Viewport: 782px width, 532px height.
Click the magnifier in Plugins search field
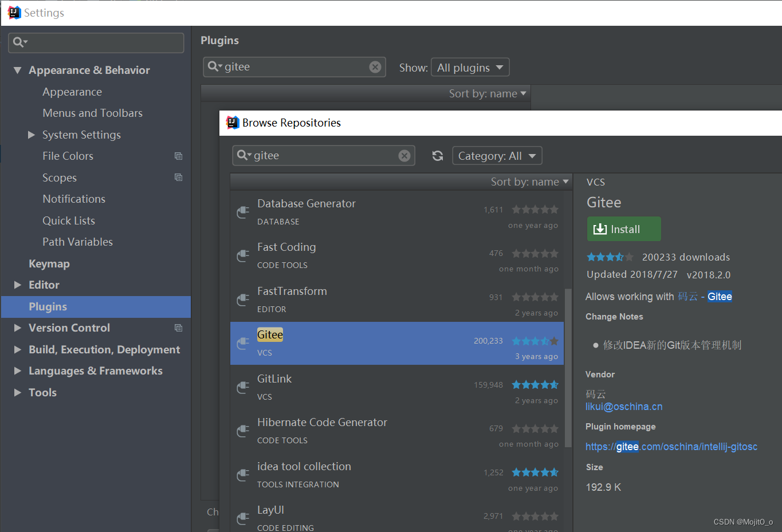tap(214, 66)
